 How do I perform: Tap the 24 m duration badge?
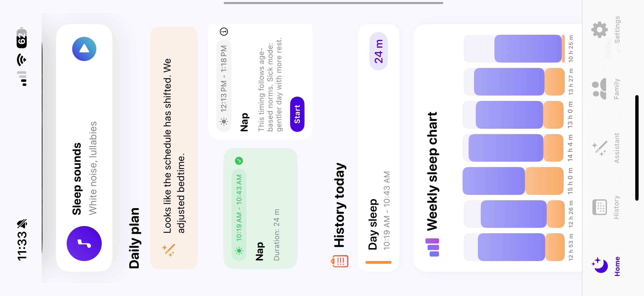pos(379,51)
